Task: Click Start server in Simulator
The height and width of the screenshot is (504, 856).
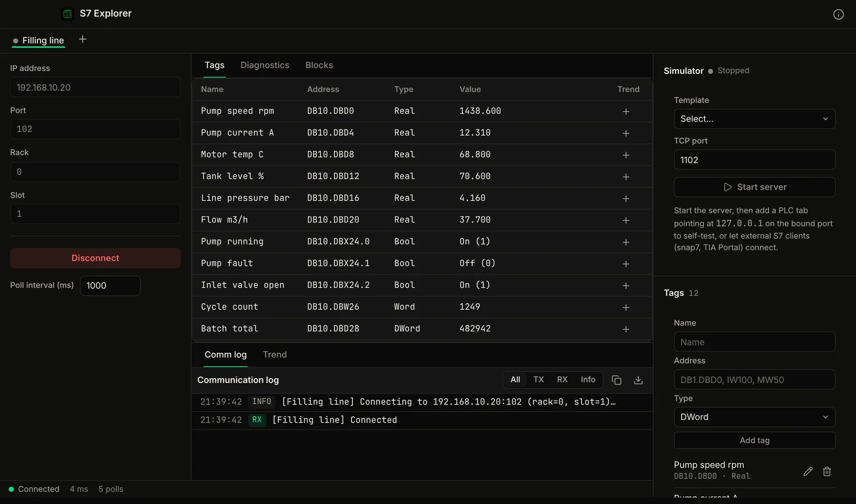Action: [754, 187]
